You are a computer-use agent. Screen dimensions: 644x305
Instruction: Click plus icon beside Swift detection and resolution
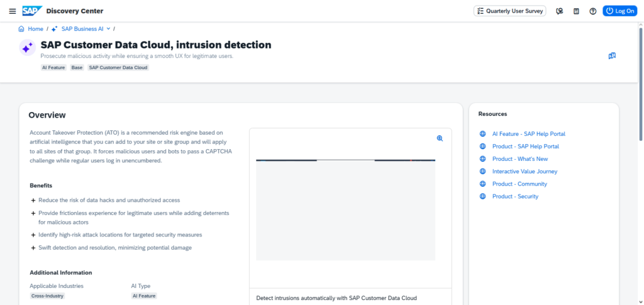click(x=33, y=248)
